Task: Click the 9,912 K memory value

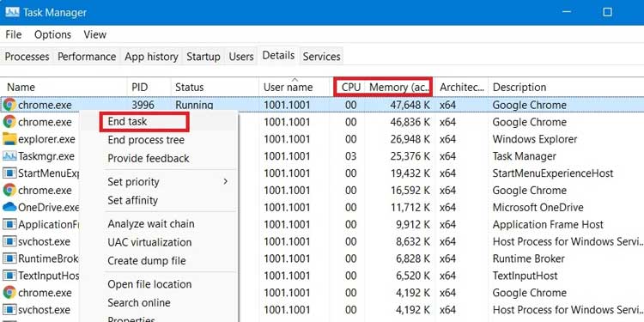Action: (x=413, y=225)
